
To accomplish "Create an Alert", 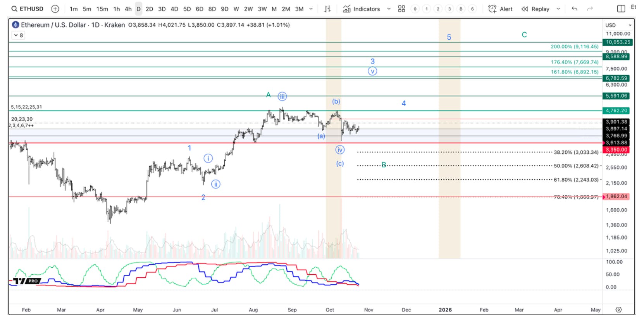I will coord(500,9).
